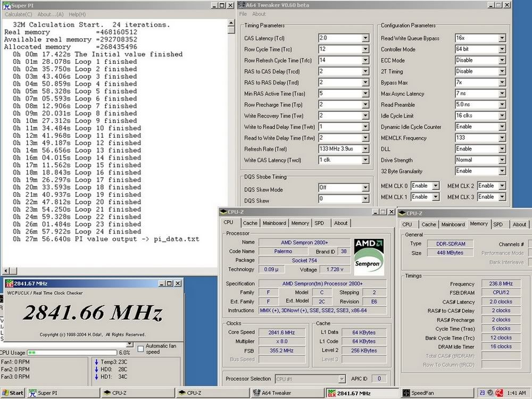The image size is (532, 399).
Task: Click the A64 Tweaker title bar icon
Action: pyautogui.click(x=241, y=5)
